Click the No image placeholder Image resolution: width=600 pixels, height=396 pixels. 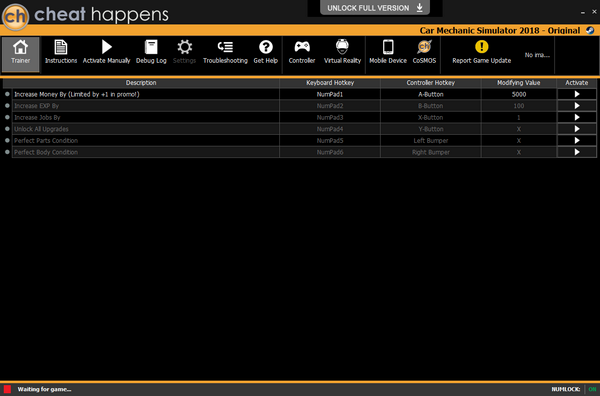[x=537, y=55]
